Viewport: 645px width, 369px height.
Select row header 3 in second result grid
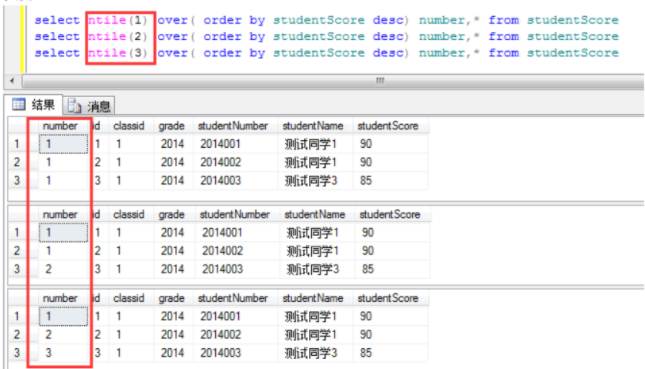(17, 269)
